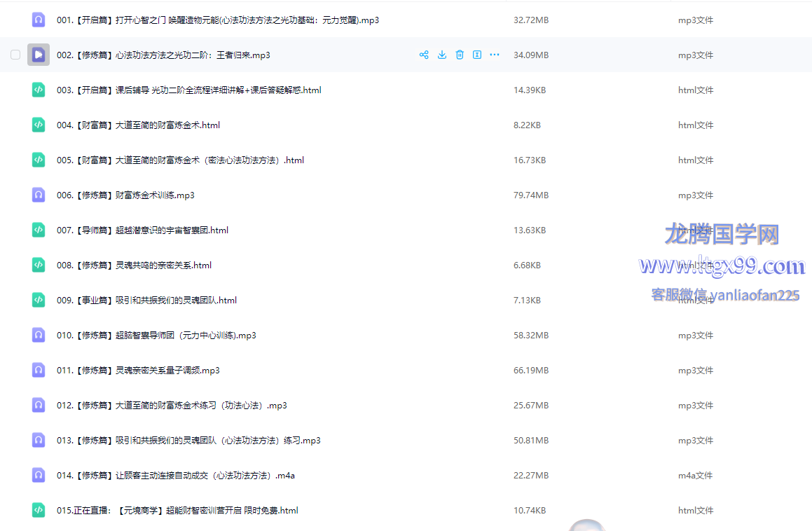Select 009 吸引和共振我们的灵魂团队.html
Screen dimensions: 812x531
pyautogui.click(x=146, y=301)
